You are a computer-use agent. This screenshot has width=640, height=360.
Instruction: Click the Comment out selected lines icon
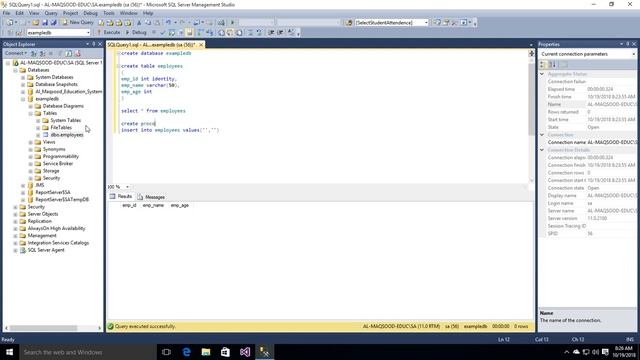250,32
